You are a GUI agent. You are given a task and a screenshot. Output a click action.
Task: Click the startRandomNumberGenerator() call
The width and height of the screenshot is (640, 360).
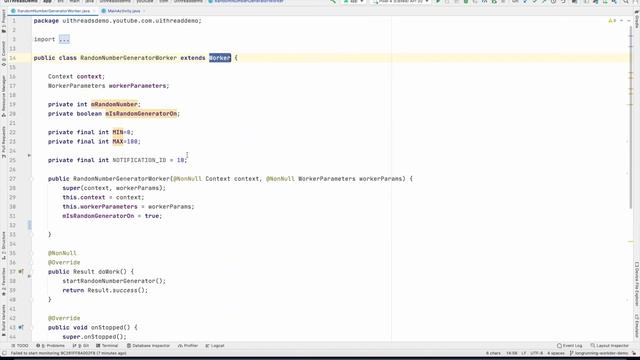click(114, 281)
